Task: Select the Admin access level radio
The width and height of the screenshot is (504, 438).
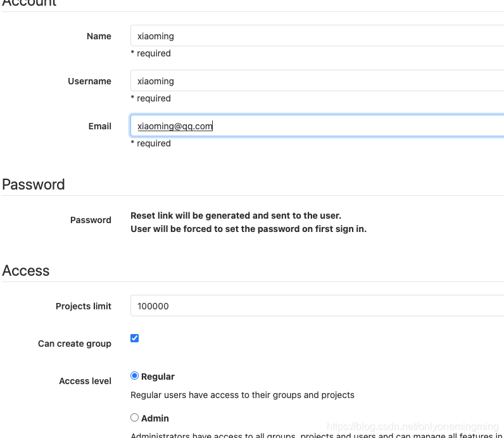Action: (134, 418)
